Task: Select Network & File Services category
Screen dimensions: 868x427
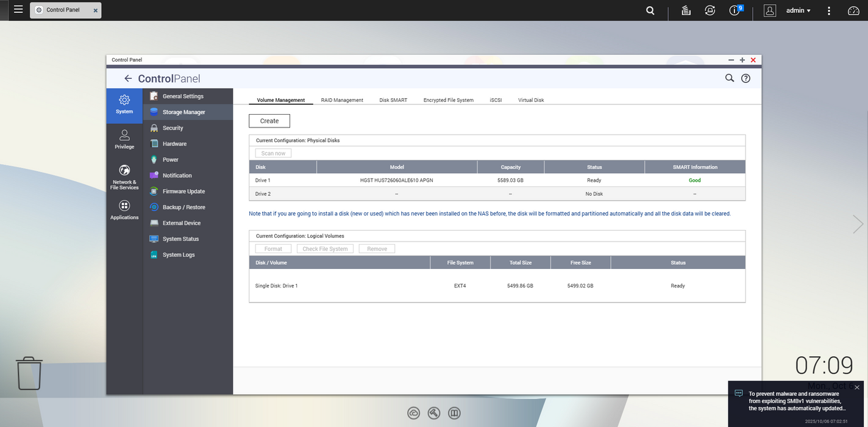Action: tap(124, 176)
